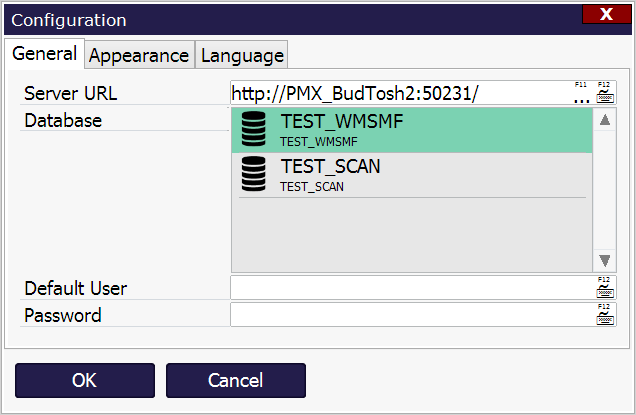636x415 pixels.
Task: Close the Configuration window with X
Action: pyautogui.click(x=605, y=14)
